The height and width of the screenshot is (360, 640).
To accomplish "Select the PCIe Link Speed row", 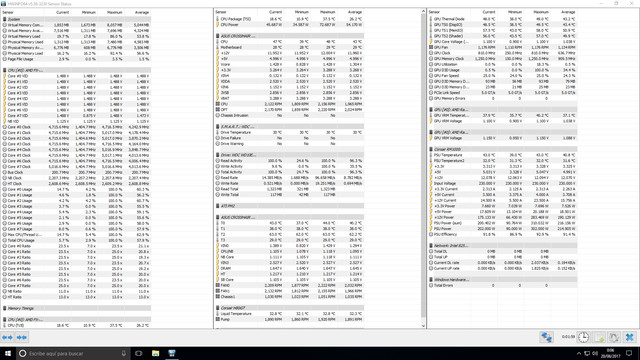I will (x=503, y=93).
